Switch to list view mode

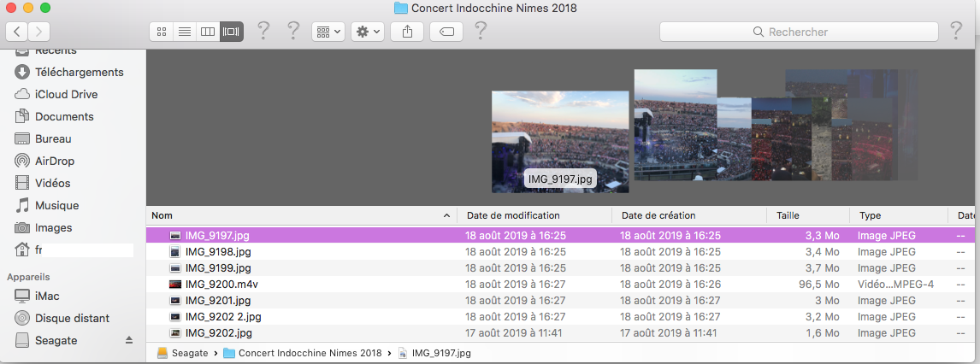point(185,32)
